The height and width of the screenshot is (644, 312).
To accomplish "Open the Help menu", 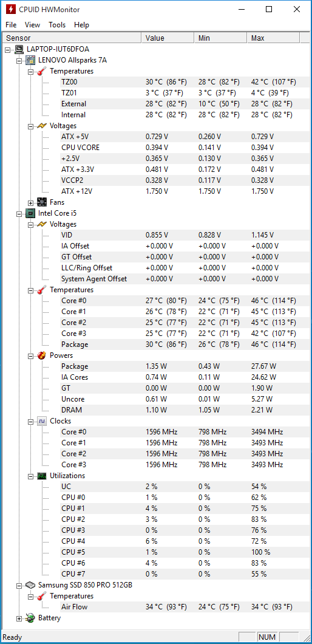I will [x=81, y=25].
